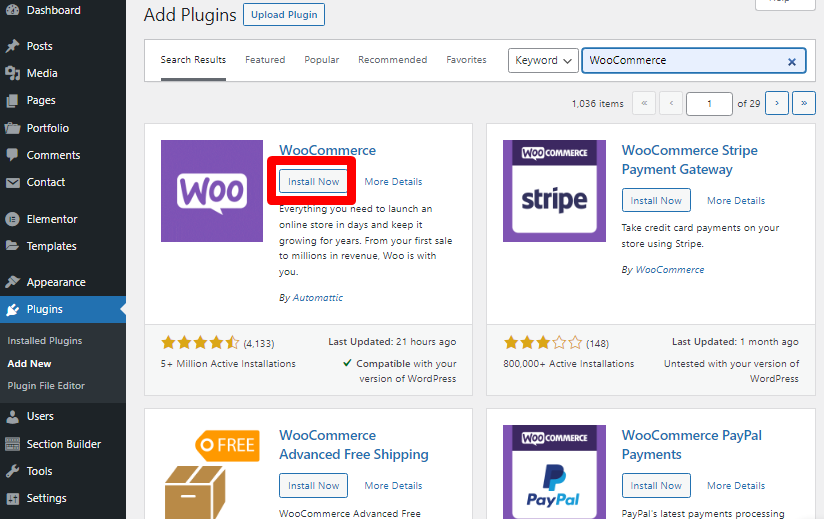The height and width of the screenshot is (519, 824).
Task: View More Details for Stripe Gateway
Action: (736, 201)
